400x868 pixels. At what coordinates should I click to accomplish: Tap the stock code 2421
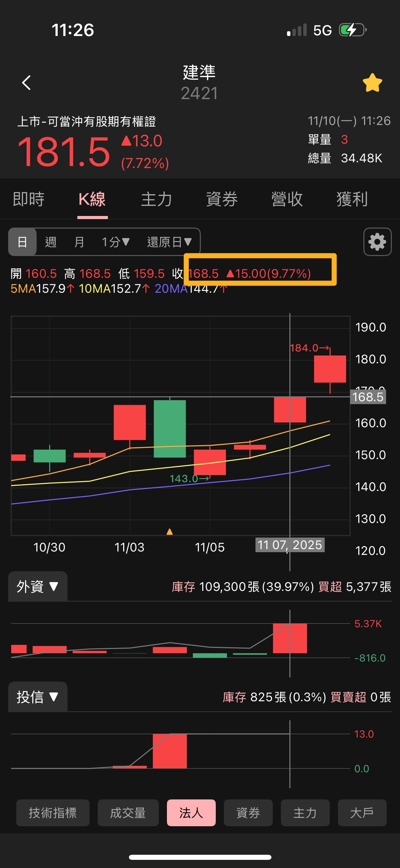199,93
